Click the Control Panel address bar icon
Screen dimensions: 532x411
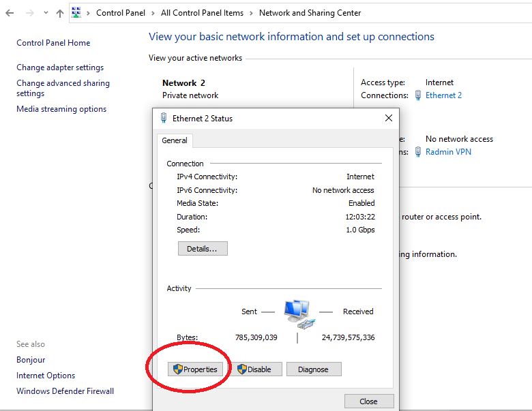pyautogui.click(x=76, y=13)
